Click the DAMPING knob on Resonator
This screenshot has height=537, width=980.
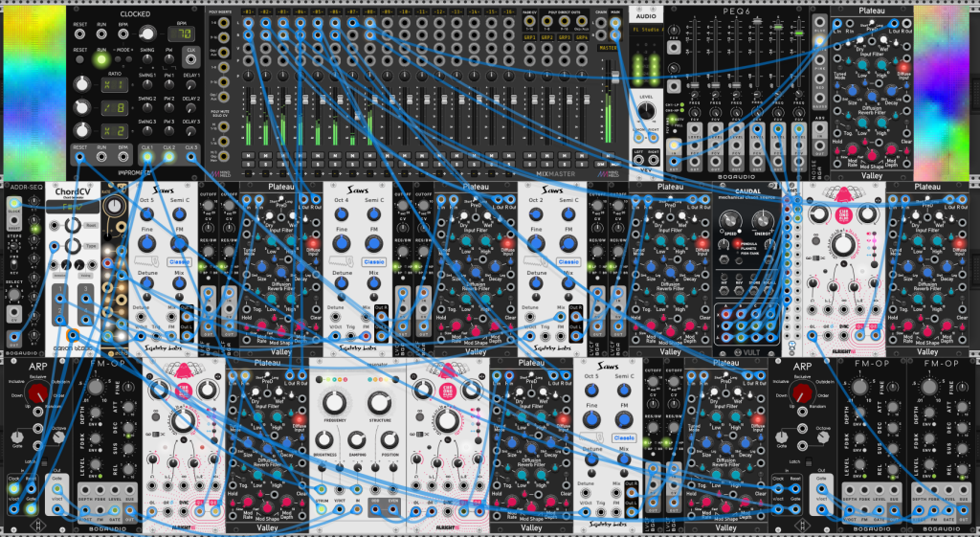[x=356, y=440]
